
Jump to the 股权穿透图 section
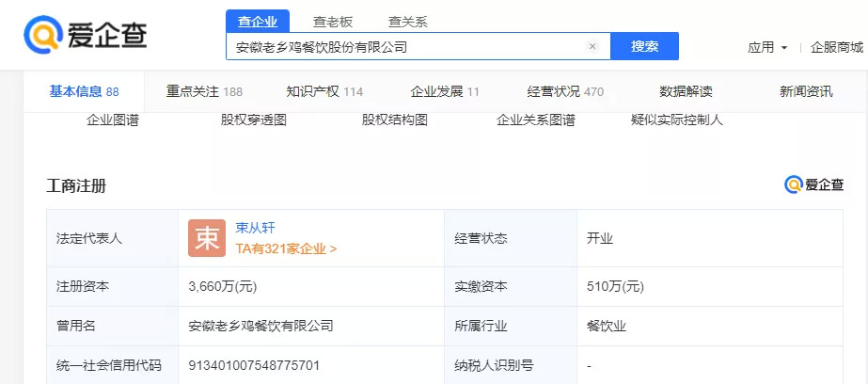tap(254, 120)
